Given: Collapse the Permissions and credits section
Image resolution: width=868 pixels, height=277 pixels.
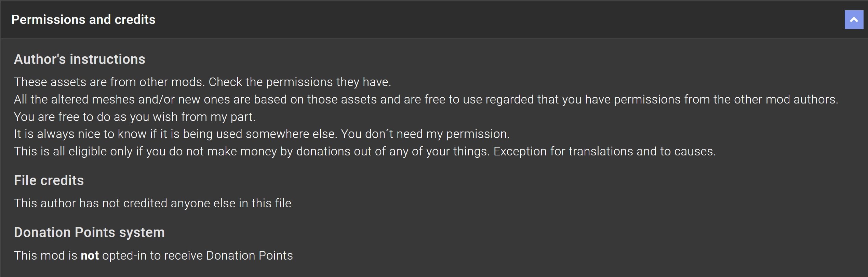Looking at the screenshot, I should pyautogui.click(x=854, y=20).
